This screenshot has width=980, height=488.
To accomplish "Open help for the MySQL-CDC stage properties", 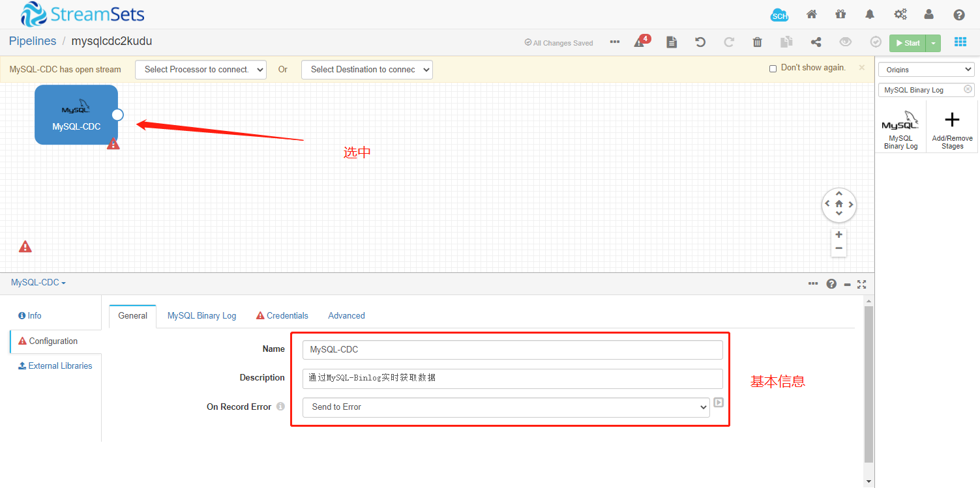I will (831, 284).
